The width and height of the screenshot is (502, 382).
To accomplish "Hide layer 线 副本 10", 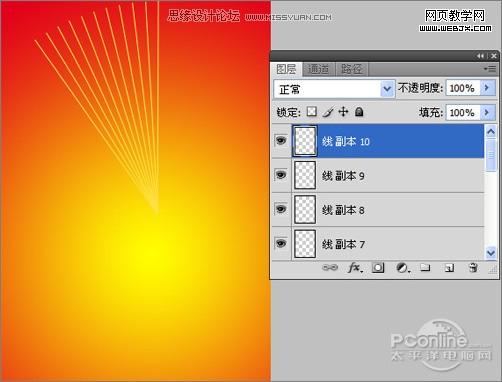I will pyautogui.click(x=281, y=140).
